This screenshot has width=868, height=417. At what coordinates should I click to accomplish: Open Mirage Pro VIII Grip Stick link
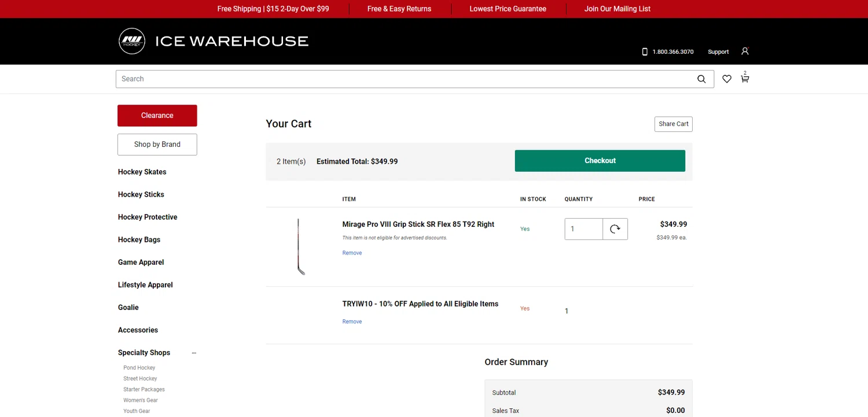click(418, 224)
